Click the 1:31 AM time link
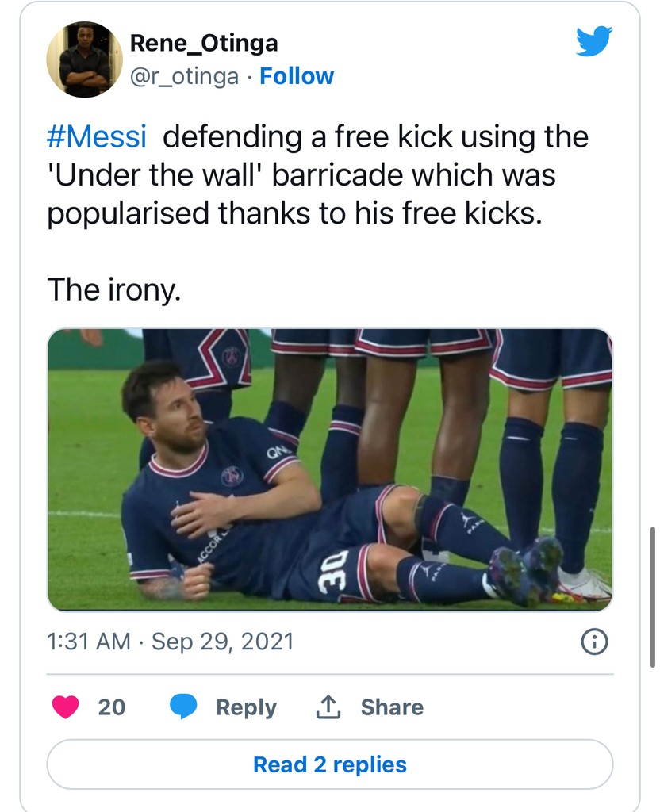This screenshot has width=660, height=812. [90, 641]
